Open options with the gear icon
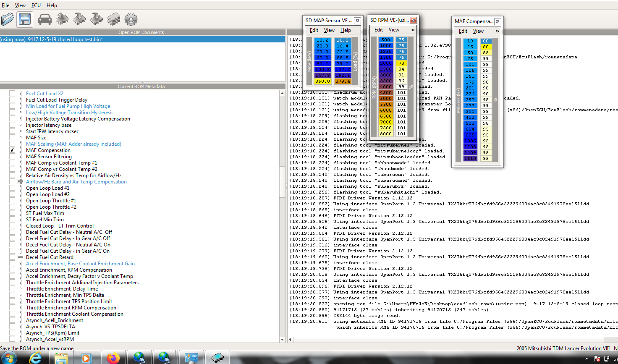This screenshot has width=618, height=364. point(131,19)
